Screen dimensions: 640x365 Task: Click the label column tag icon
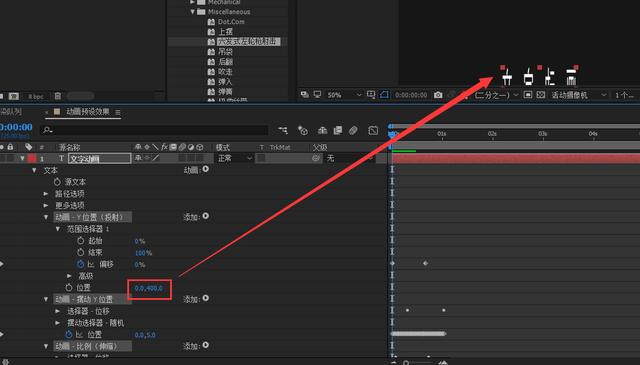pyautogui.click(x=28, y=147)
